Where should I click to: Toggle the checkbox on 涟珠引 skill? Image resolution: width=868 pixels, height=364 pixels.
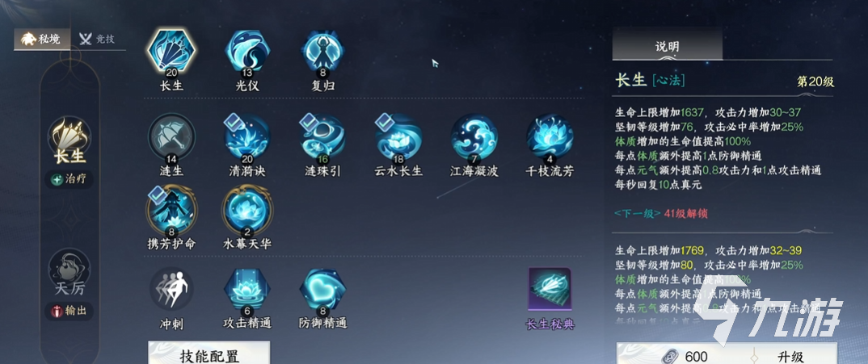(307, 122)
